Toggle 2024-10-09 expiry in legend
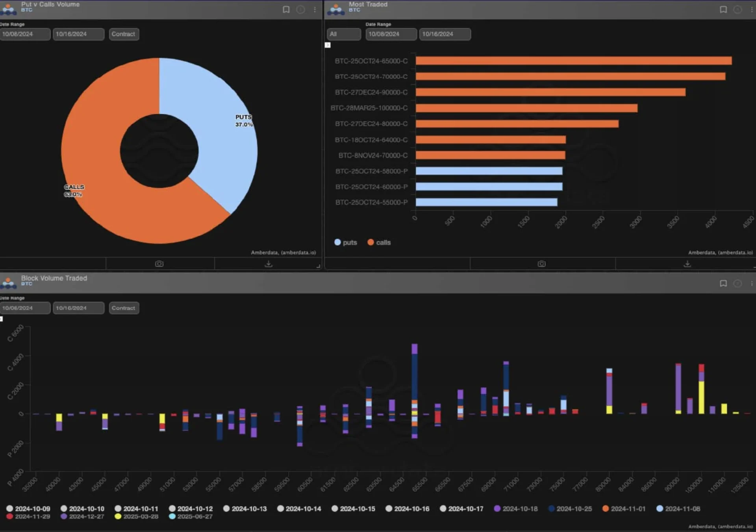The width and height of the screenshot is (756, 532). pos(28,509)
